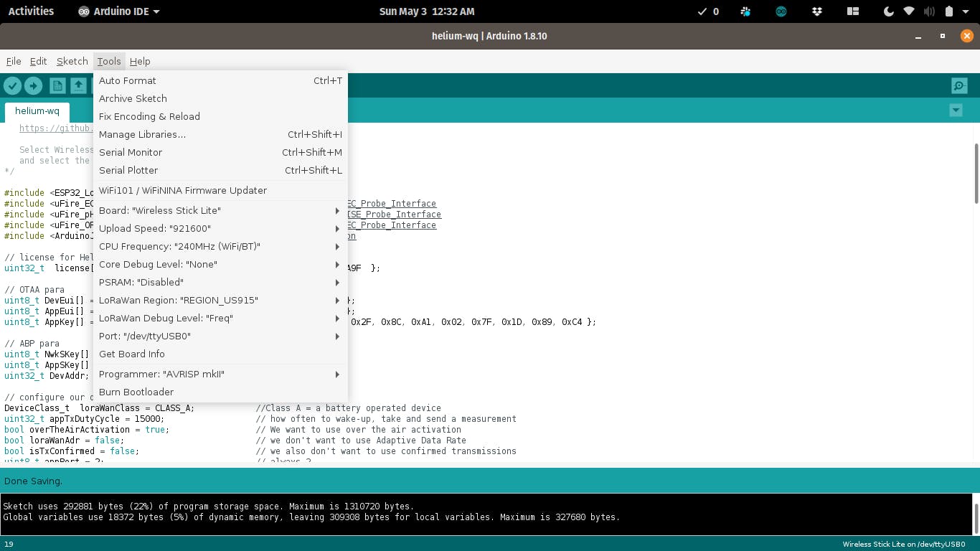This screenshot has width=980, height=551.
Task: Select the helium-wq sketch tab
Action: pos(37,111)
